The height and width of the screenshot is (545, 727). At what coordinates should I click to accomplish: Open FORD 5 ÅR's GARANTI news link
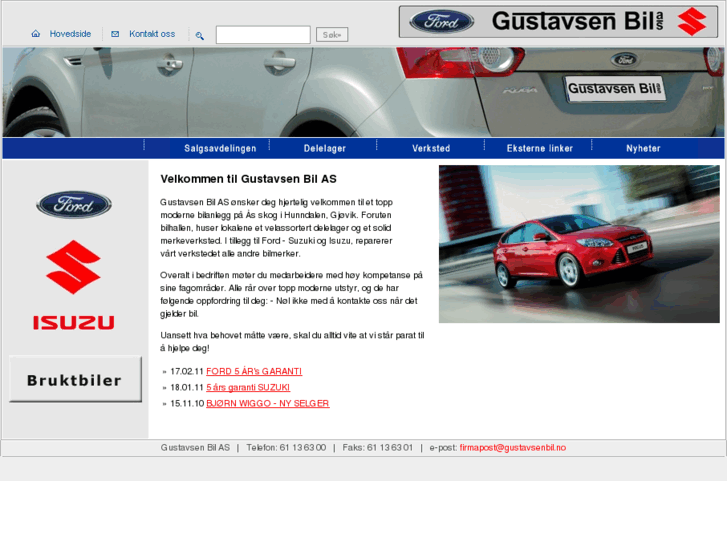(254, 372)
